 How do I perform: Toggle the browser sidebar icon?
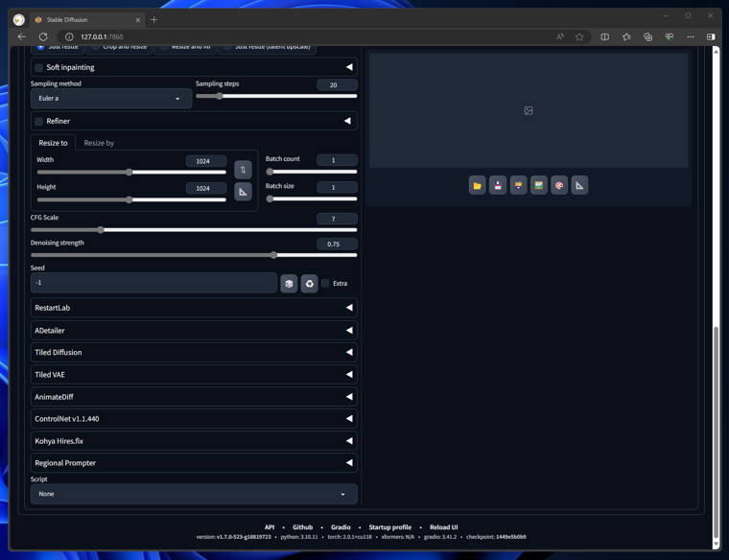[711, 36]
